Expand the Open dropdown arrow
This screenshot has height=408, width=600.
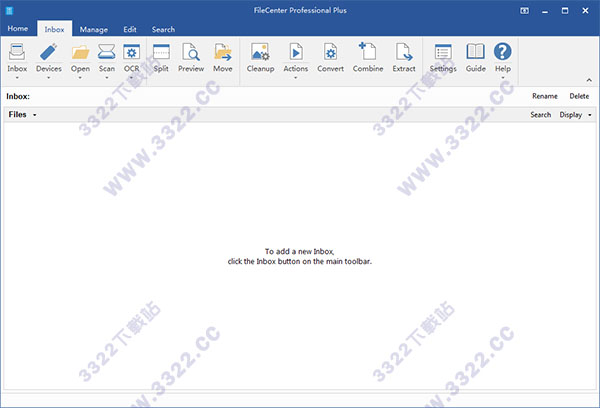point(80,78)
